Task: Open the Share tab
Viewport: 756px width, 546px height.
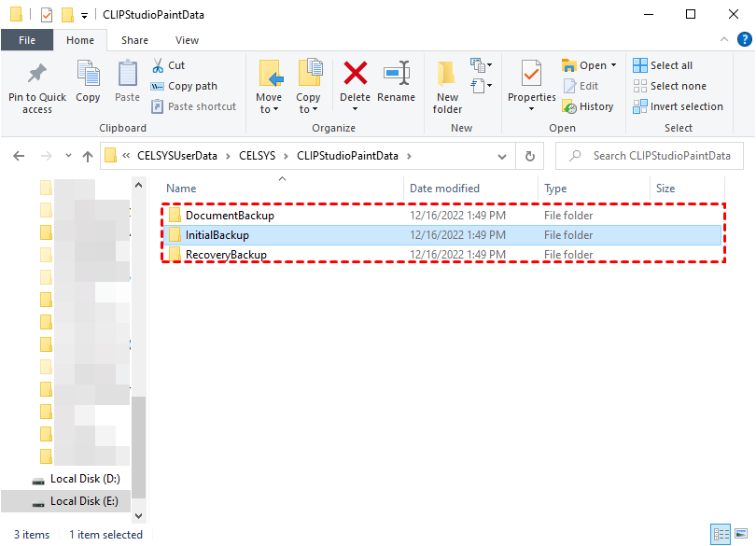Action: coord(134,40)
